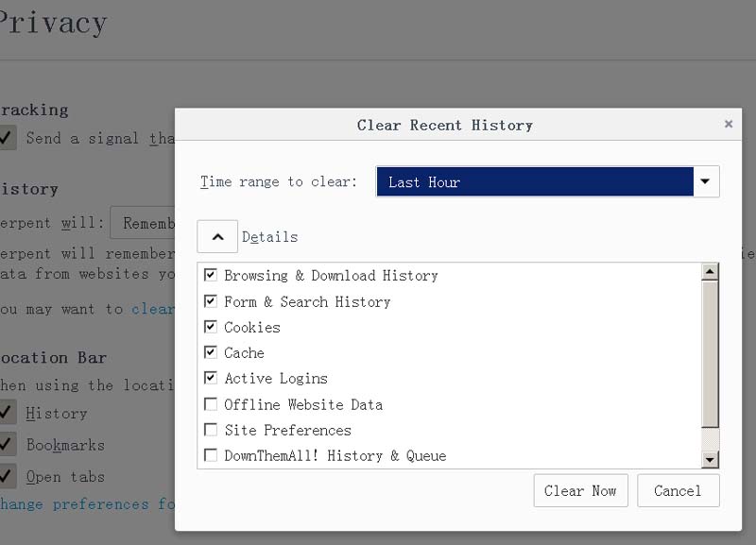
Task: Collapse the Details section with chevron button
Action: click(x=217, y=237)
